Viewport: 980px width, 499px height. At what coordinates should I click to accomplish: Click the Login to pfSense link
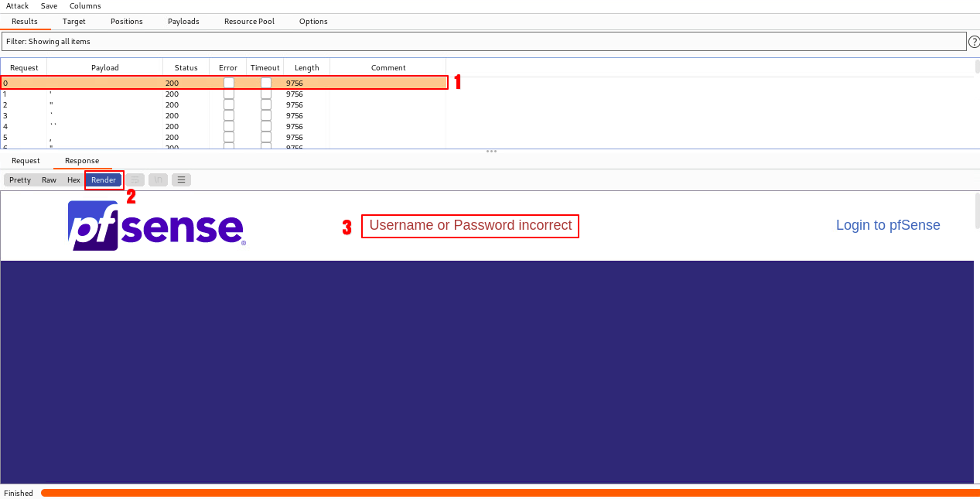(x=888, y=225)
